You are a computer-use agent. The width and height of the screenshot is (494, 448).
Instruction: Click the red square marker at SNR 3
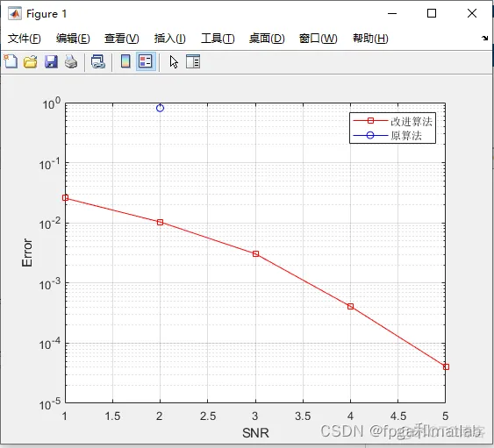256,253
